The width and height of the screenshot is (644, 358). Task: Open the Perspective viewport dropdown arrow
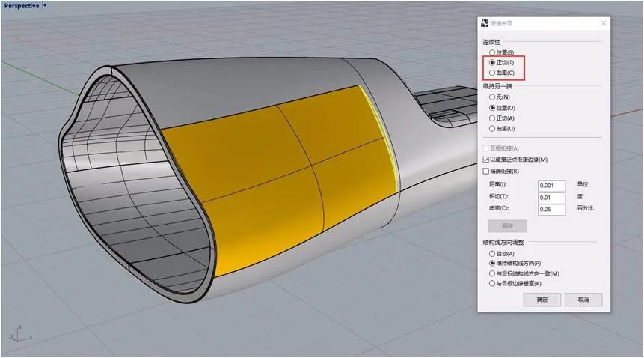[44, 6]
